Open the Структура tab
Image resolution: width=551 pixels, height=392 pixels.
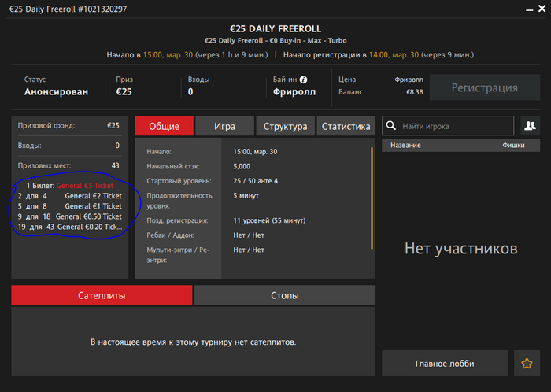pos(285,126)
